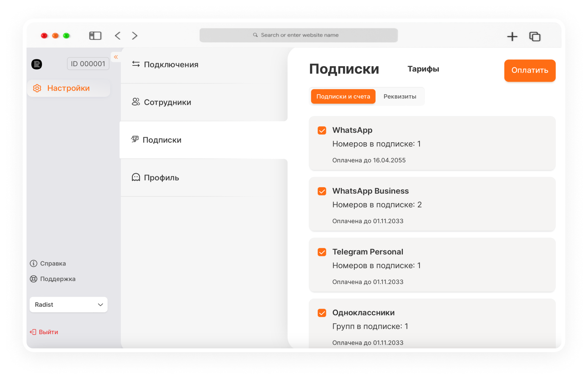The height and width of the screenshot is (379, 588).
Task: Click the Оплатить button
Action: 530,70
